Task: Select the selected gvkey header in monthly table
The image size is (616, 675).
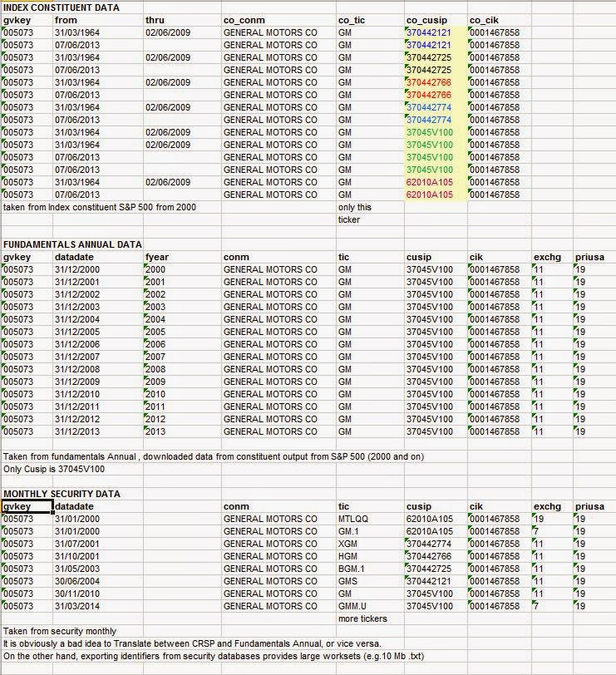Action: 27,507
